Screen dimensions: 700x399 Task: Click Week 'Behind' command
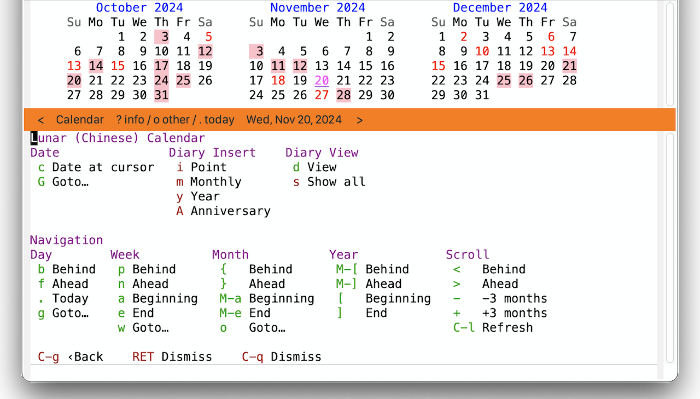click(146, 270)
